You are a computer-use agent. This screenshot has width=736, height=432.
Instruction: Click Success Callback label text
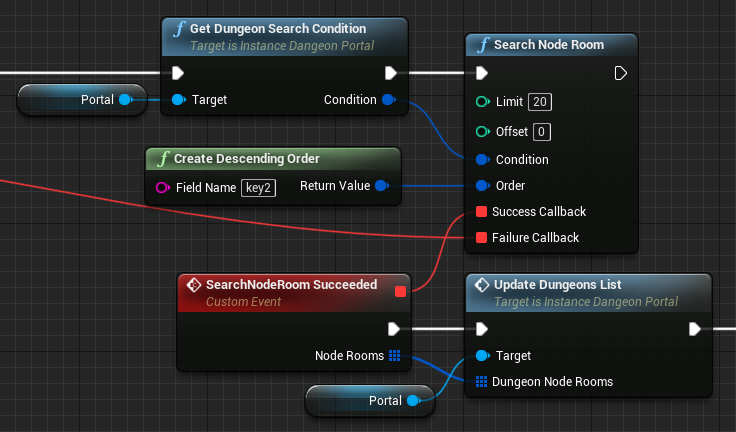(x=539, y=212)
